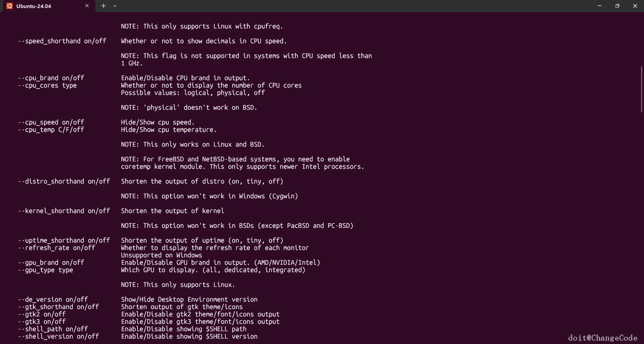The image size is (644, 344).
Task: Click the --kernel_shorthand on/off flag
Action: coord(64,211)
